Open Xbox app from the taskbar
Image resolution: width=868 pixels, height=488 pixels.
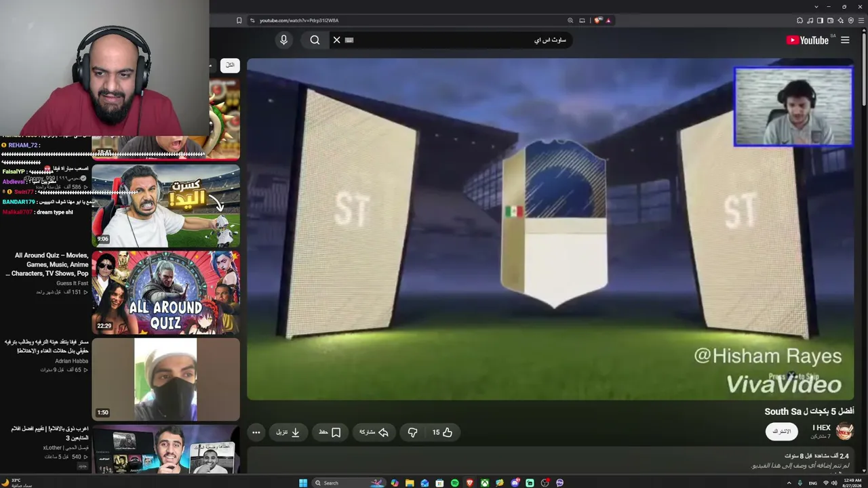click(484, 483)
